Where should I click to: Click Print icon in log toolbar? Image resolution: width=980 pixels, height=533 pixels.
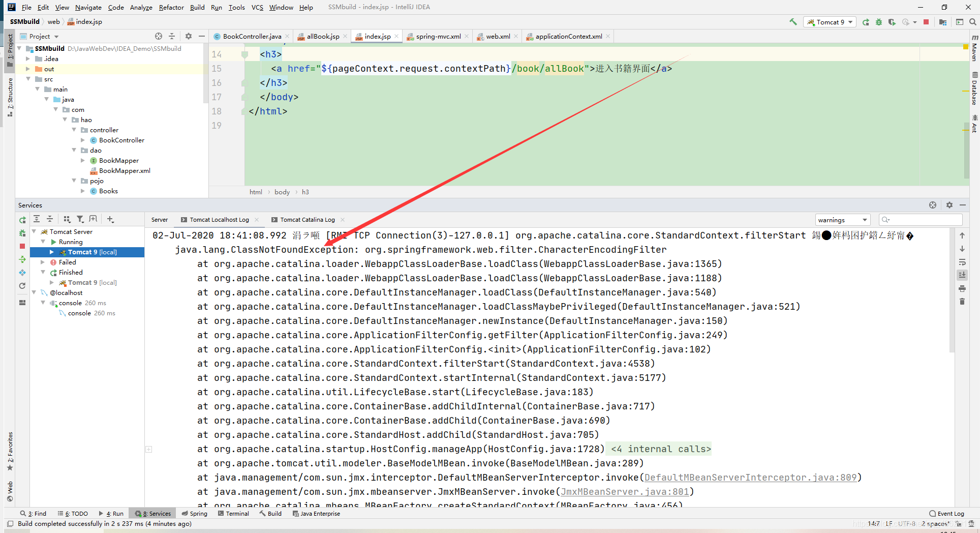(x=962, y=288)
